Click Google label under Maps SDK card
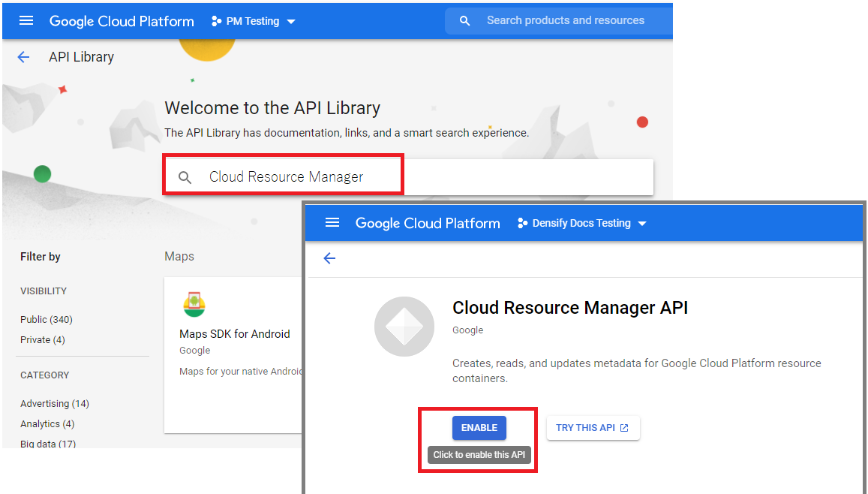The height and width of the screenshot is (494, 868). point(195,351)
